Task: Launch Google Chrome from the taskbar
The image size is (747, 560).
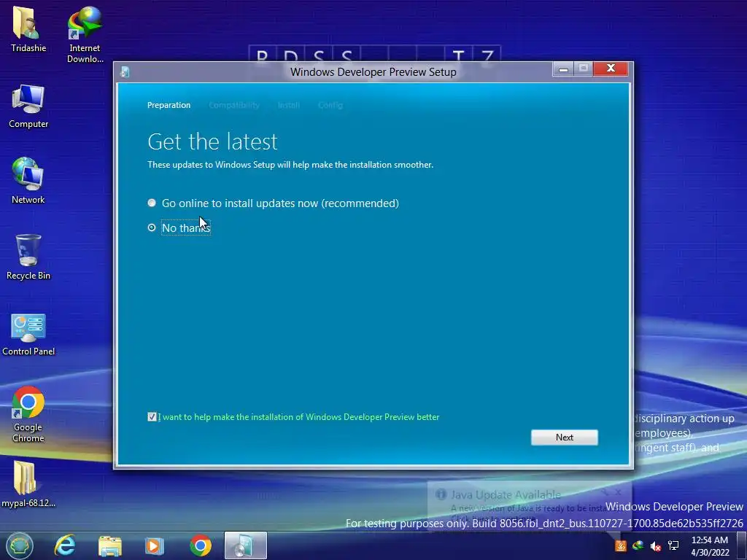Action: 201,545
